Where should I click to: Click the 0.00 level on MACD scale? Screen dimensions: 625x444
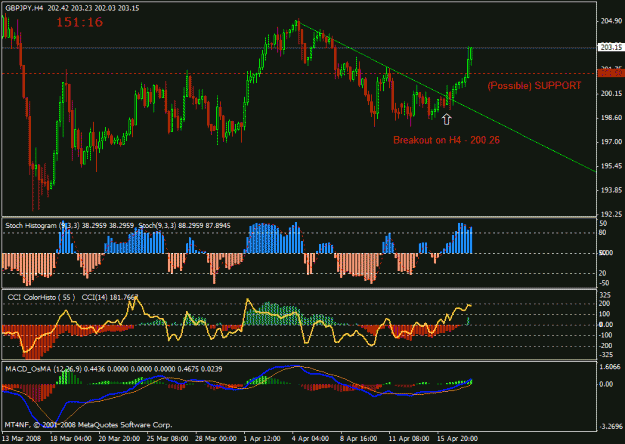point(606,384)
